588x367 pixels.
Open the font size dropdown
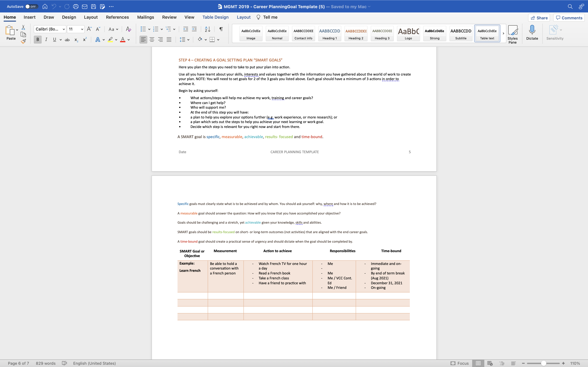82,29
